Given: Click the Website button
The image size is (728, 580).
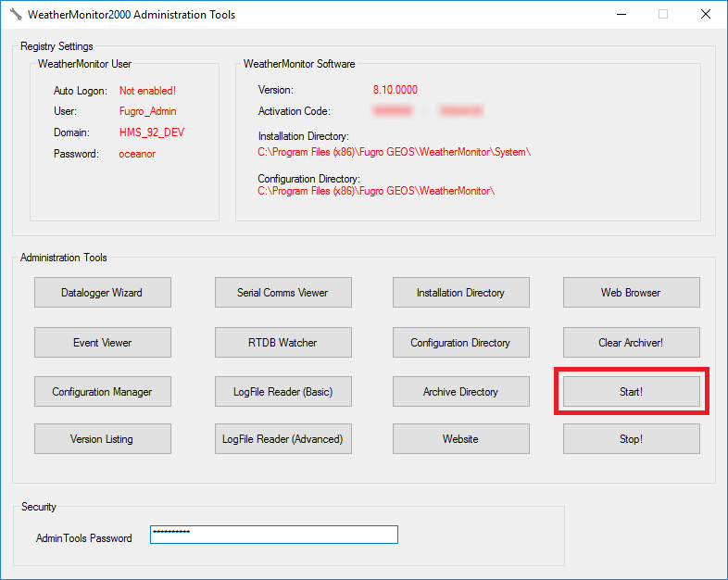Looking at the screenshot, I should [x=461, y=439].
